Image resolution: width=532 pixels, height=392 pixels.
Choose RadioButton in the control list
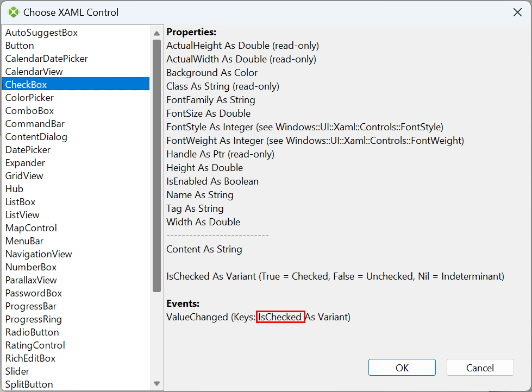tap(76, 332)
